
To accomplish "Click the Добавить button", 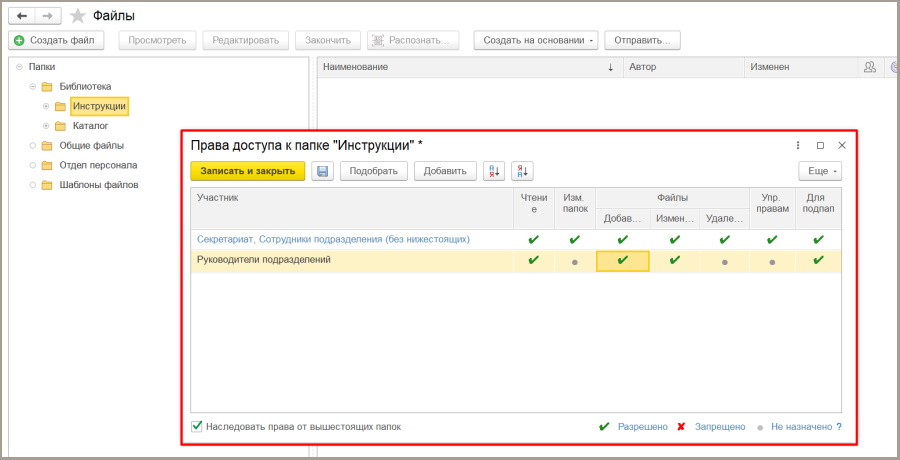I will coord(445,171).
